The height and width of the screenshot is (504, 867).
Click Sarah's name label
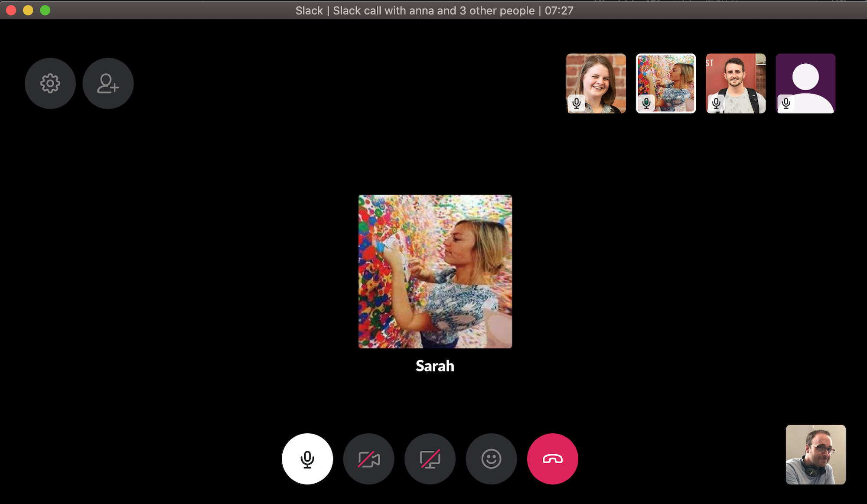coord(435,366)
